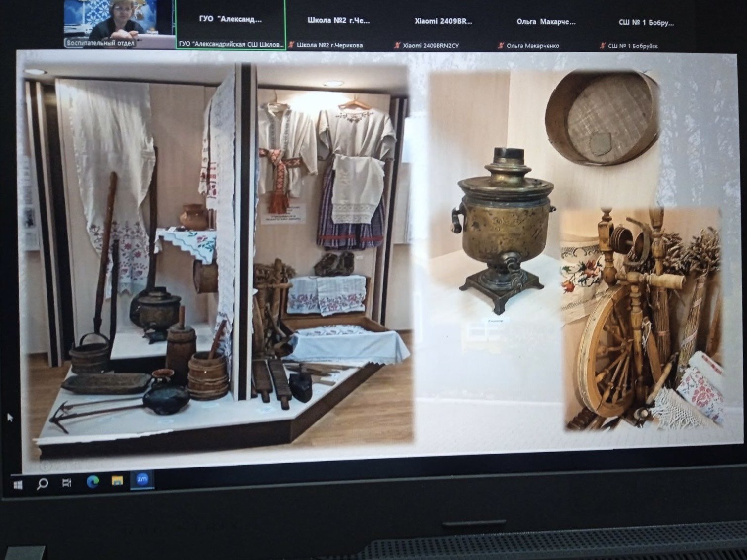Open Task View from the taskbar
The image size is (747, 560).
coord(67,482)
